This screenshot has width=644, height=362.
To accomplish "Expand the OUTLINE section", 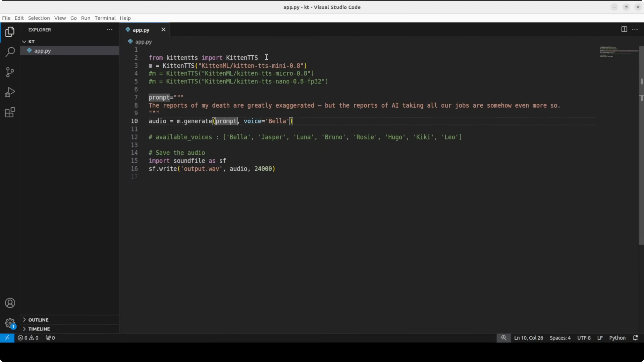I will pyautogui.click(x=38, y=320).
